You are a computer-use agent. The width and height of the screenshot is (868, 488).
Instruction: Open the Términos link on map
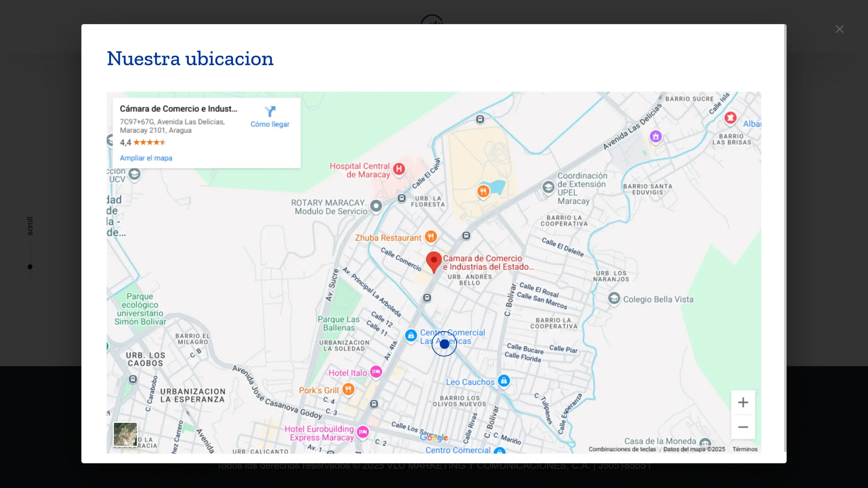[745, 449]
